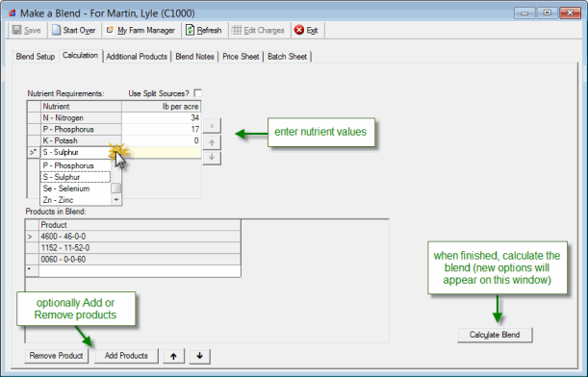Screen dimensions: 588x377
Task: Move product up with up arrow button
Action: pyautogui.click(x=173, y=356)
